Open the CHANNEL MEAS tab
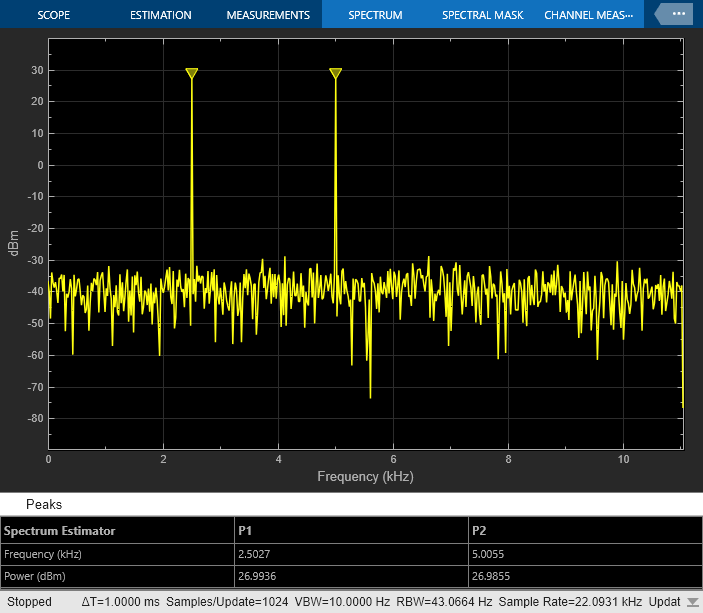 click(589, 15)
